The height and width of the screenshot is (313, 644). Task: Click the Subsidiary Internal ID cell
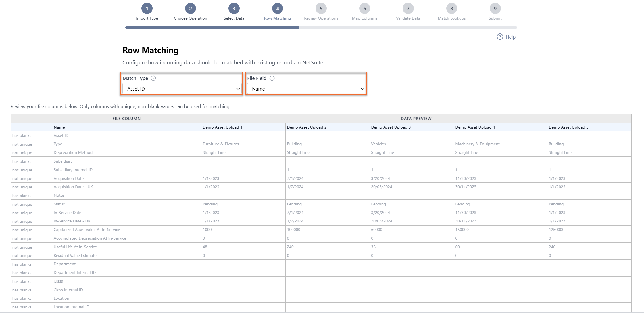(x=126, y=170)
